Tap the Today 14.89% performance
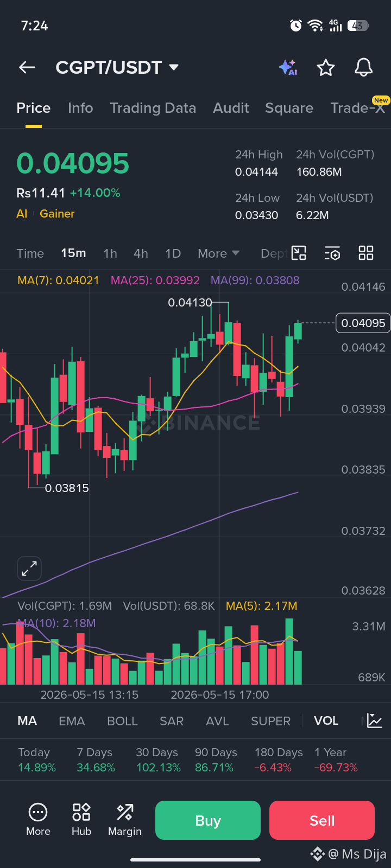Viewport: 391px width, 868px height. click(37, 760)
